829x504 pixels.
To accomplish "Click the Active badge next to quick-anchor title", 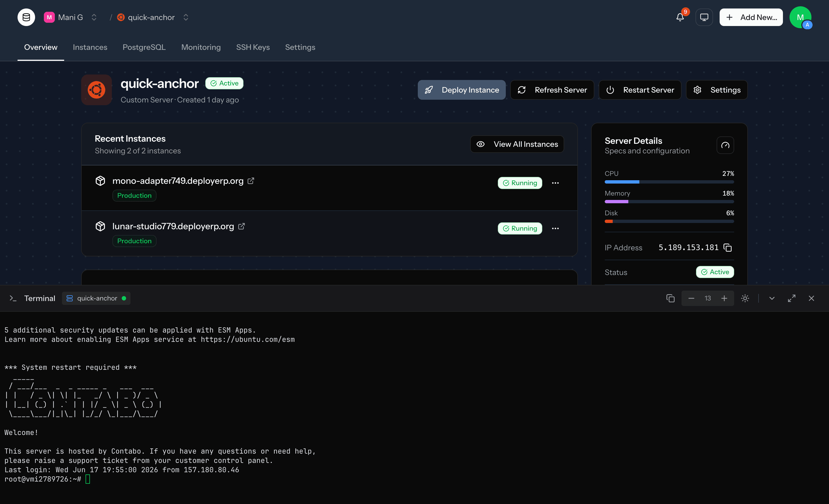I will coord(225,83).
